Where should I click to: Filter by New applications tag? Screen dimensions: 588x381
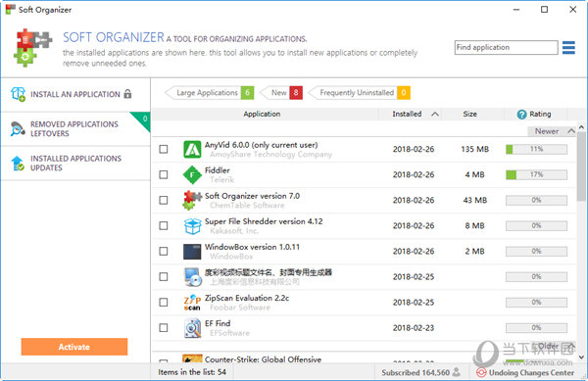point(281,92)
